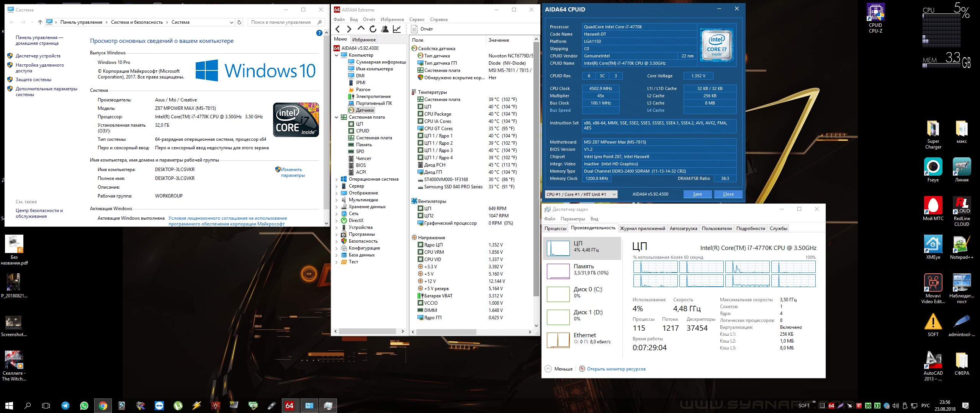Open the Сервис menu in AIDA64
Image resolution: width=980 pixels, height=413 pixels.
pos(417,20)
